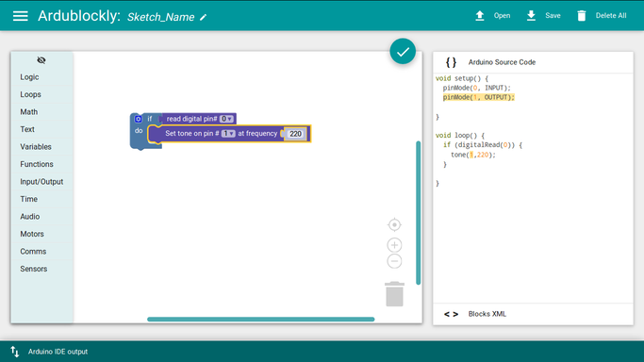
Task: Expand the Arduino IDE output bar
Action: 322,352
